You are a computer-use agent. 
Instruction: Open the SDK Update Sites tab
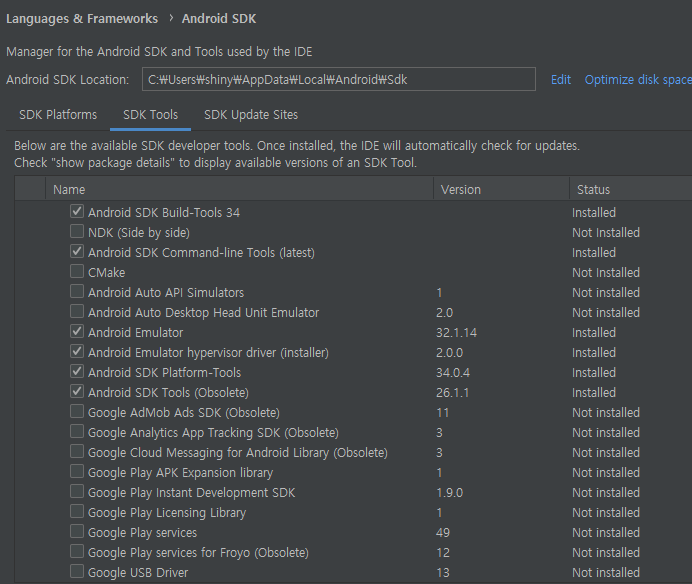pos(251,115)
